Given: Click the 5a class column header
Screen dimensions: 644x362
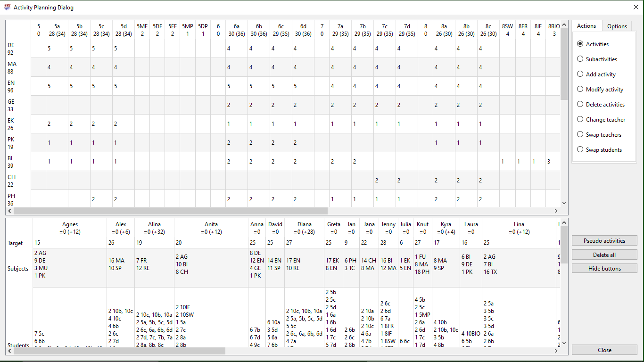Looking at the screenshot, I should 57,30.
